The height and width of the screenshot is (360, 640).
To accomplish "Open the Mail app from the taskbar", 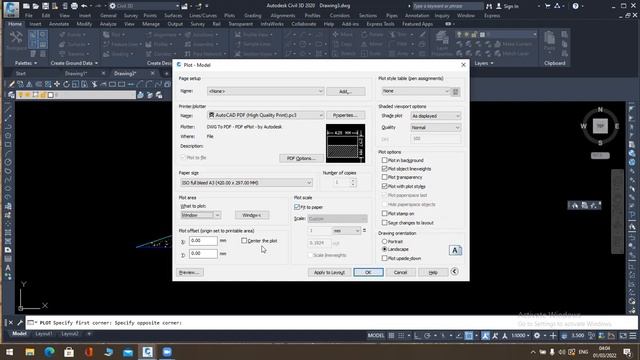I will coord(128,352).
